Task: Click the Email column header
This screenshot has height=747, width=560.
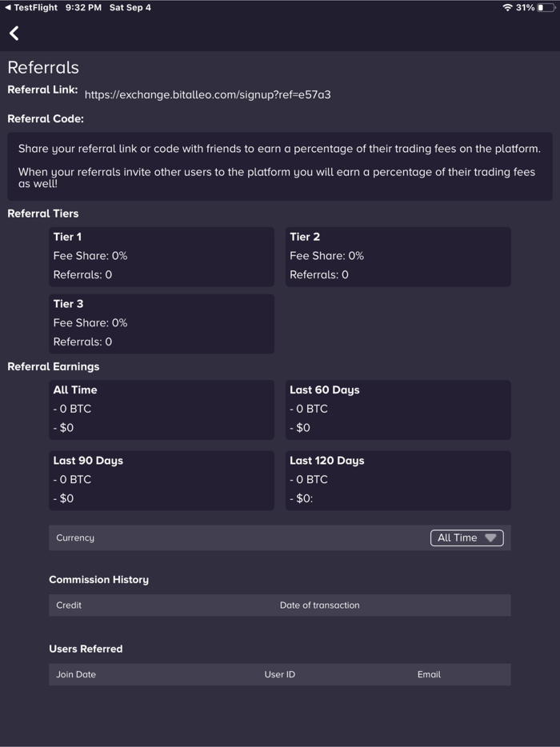Action: pos(429,674)
